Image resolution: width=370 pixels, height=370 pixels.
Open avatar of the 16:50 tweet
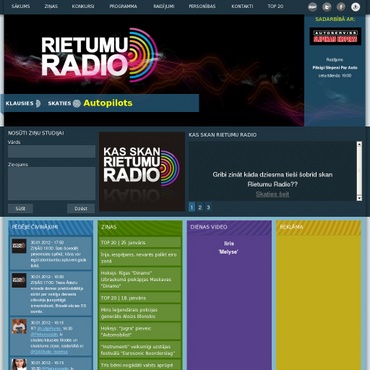coord(19,280)
